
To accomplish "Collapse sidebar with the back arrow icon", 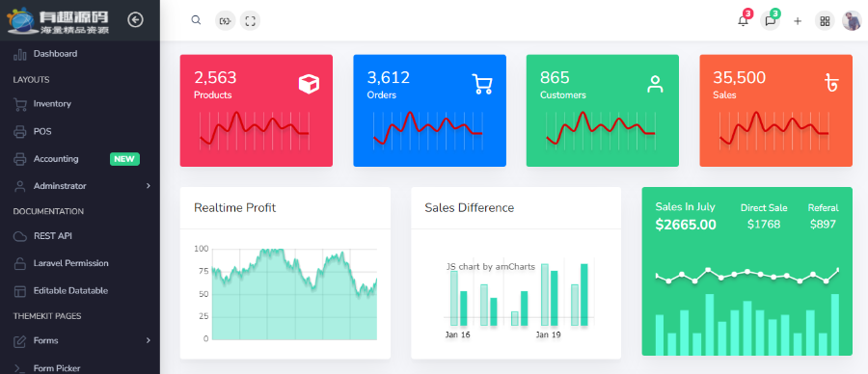I will [136, 20].
